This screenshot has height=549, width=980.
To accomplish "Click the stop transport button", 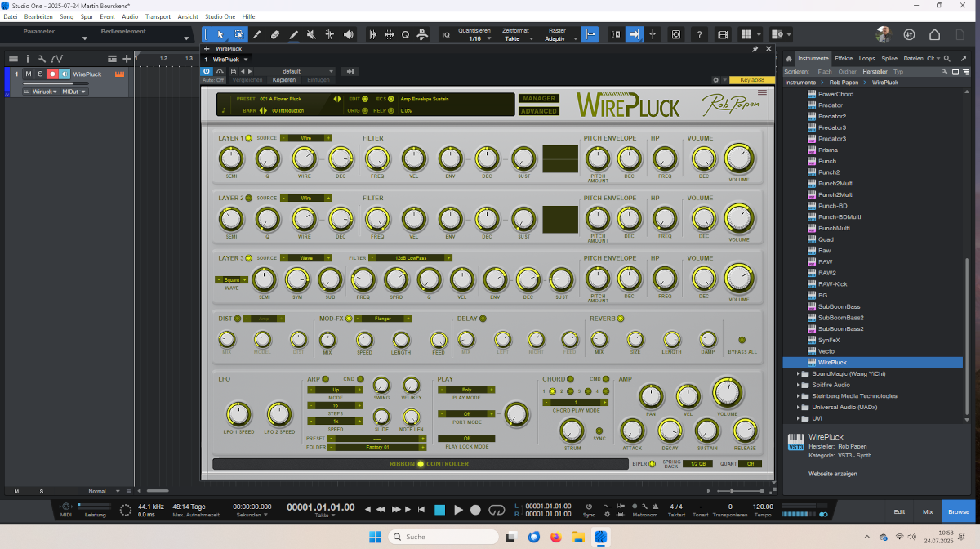I will click(439, 510).
